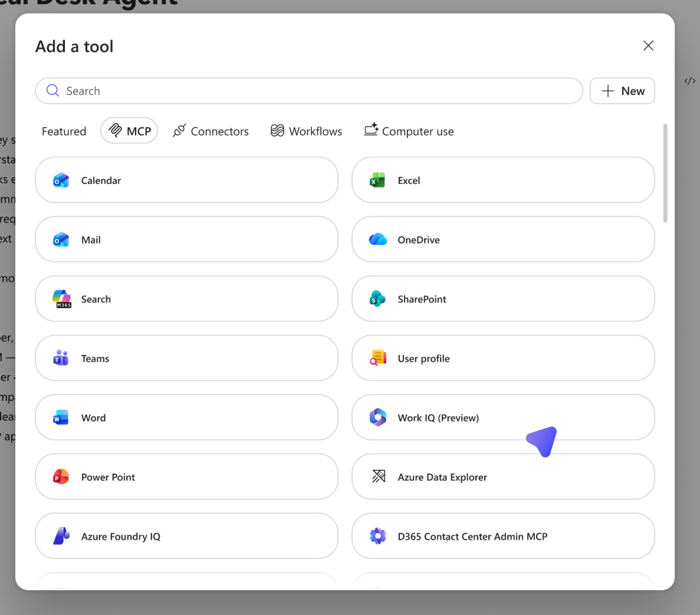
Task: Click the Word icon
Action: 61,418
